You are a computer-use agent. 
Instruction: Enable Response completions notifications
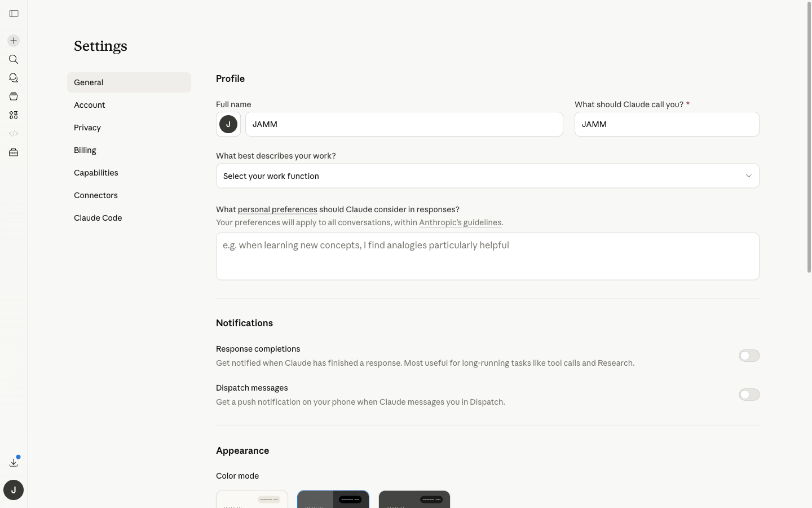click(749, 356)
